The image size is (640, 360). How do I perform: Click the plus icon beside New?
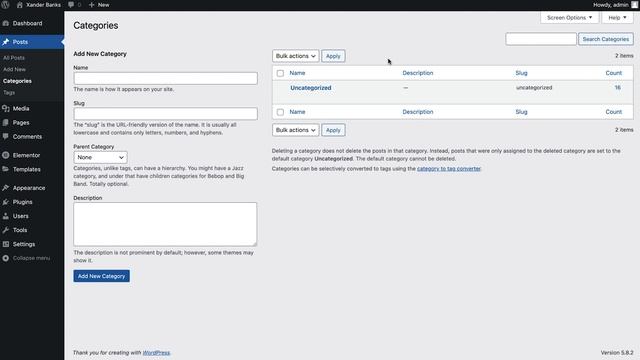91,5
